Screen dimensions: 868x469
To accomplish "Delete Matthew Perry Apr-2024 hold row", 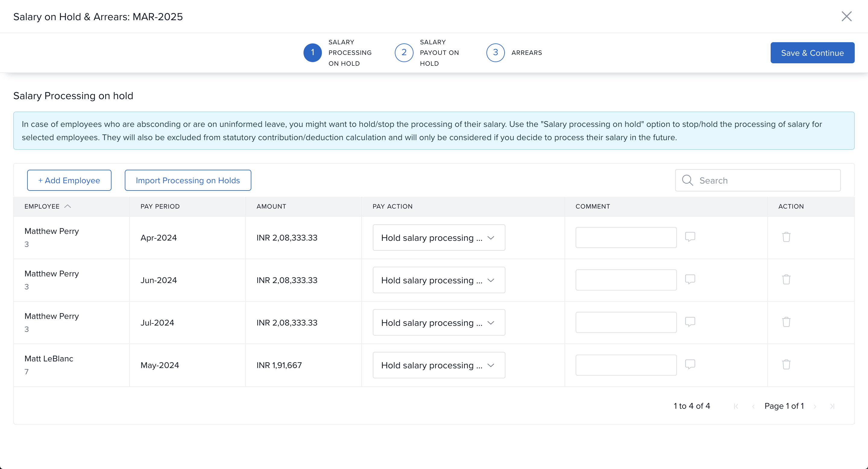I will (786, 237).
